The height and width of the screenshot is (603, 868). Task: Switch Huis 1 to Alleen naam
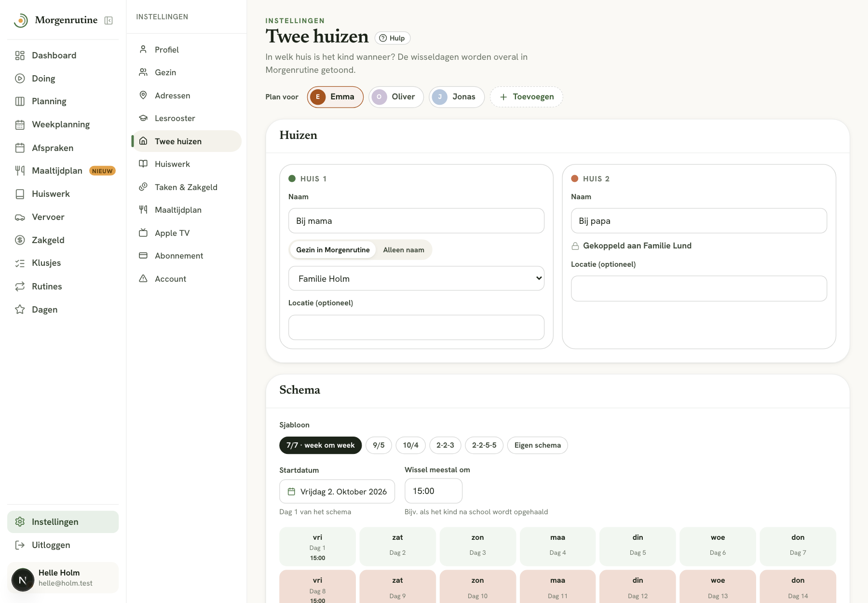click(404, 250)
